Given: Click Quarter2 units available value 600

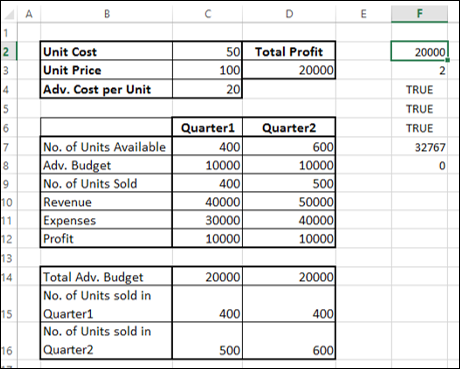Looking at the screenshot, I should click(x=289, y=147).
